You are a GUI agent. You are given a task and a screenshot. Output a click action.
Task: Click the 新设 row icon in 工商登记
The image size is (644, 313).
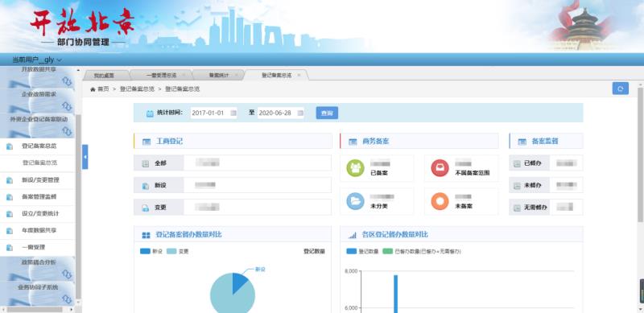click(x=145, y=186)
